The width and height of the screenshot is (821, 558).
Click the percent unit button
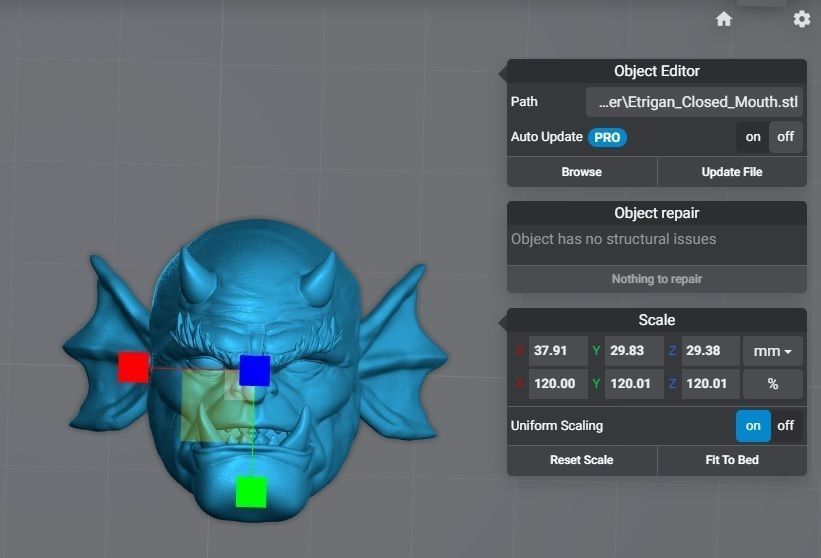[x=772, y=384]
